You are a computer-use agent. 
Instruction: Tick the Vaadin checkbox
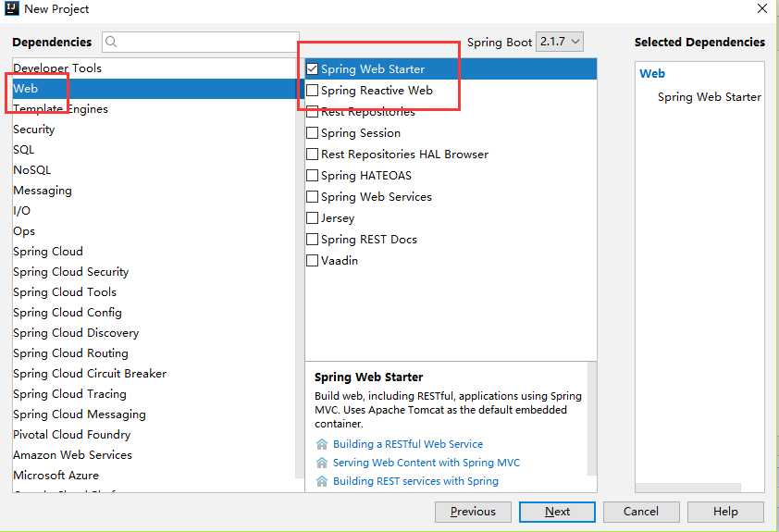tap(312, 261)
